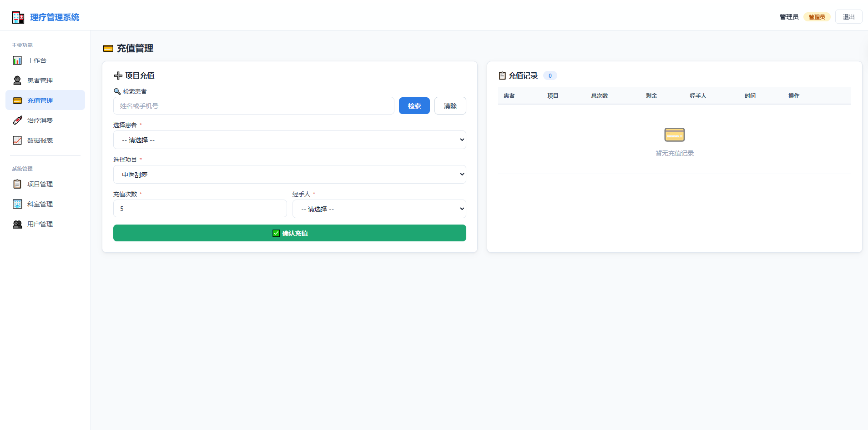Click the 充值记录 count badge showing 0
This screenshot has width=868, height=430.
550,76
